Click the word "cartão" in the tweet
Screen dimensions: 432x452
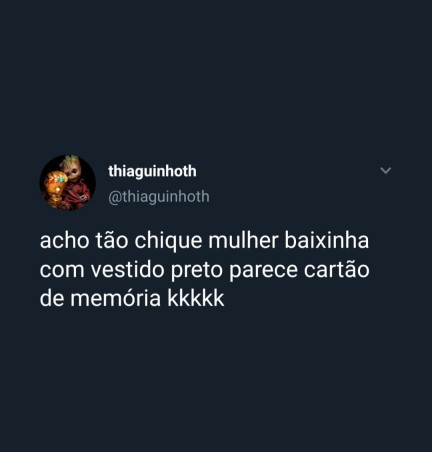tap(336, 270)
